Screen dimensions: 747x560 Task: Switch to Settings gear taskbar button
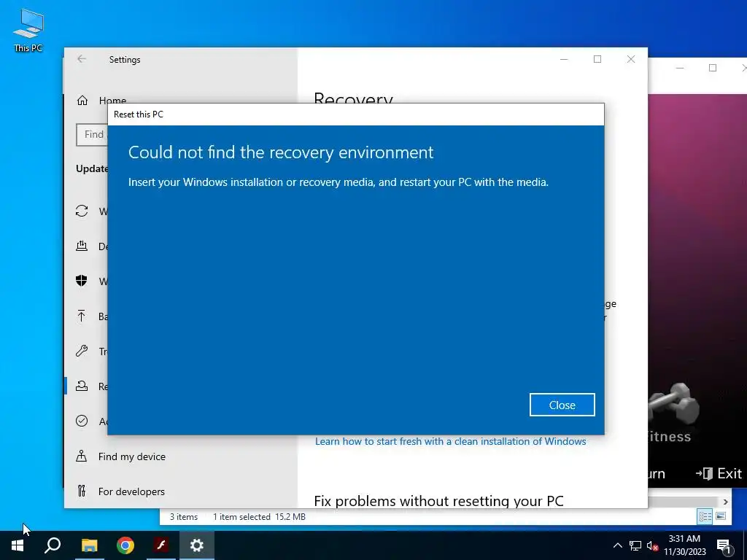(x=197, y=545)
